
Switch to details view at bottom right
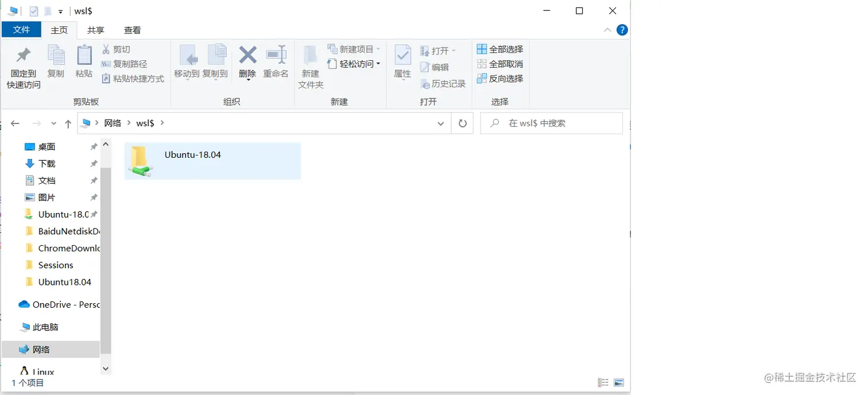click(603, 382)
